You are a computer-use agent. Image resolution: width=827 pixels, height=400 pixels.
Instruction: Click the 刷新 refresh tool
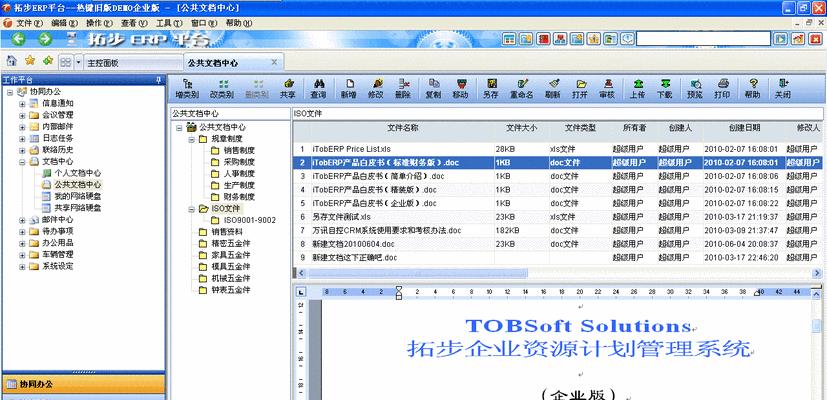553,89
